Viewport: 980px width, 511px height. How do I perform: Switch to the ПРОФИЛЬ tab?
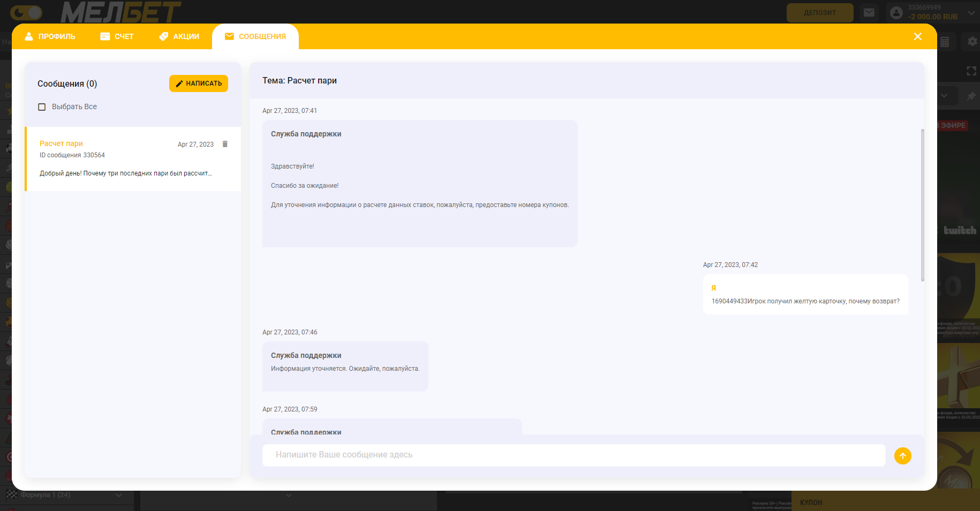click(x=50, y=36)
